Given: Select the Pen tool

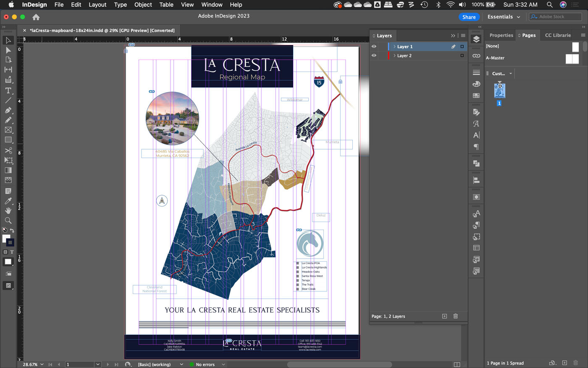Looking at the screenshot, I should pos(8,110).
